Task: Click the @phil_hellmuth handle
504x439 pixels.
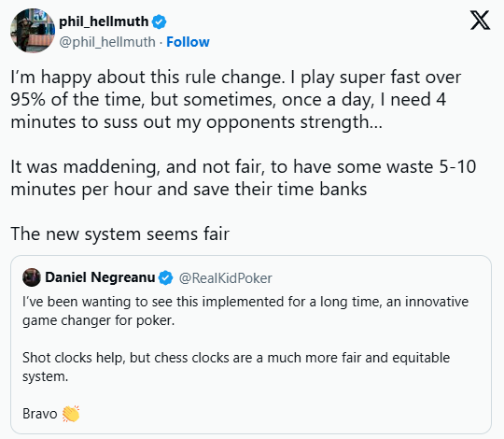Action: click(107, 42)
